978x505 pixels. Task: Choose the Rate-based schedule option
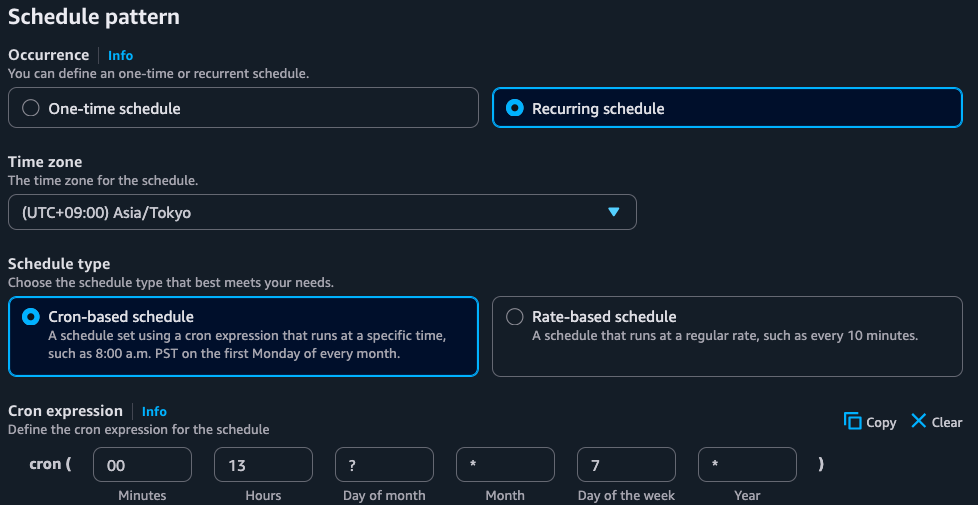(x=515, y=316)
